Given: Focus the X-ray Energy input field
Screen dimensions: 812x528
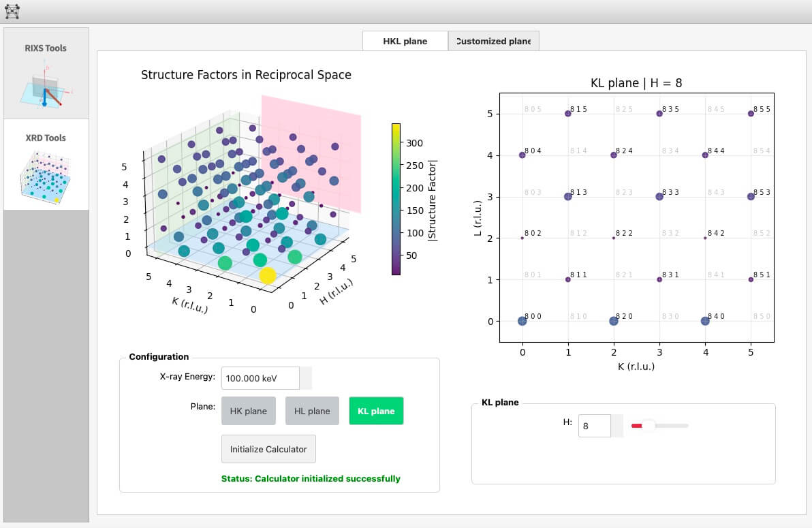Looking at the screenshot, I should click(260, 378).
